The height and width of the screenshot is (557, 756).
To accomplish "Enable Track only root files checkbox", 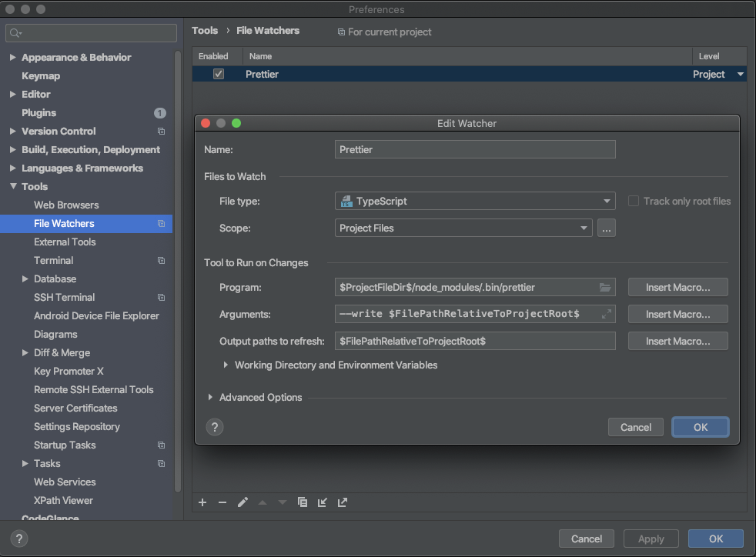I will click(634, 201).
